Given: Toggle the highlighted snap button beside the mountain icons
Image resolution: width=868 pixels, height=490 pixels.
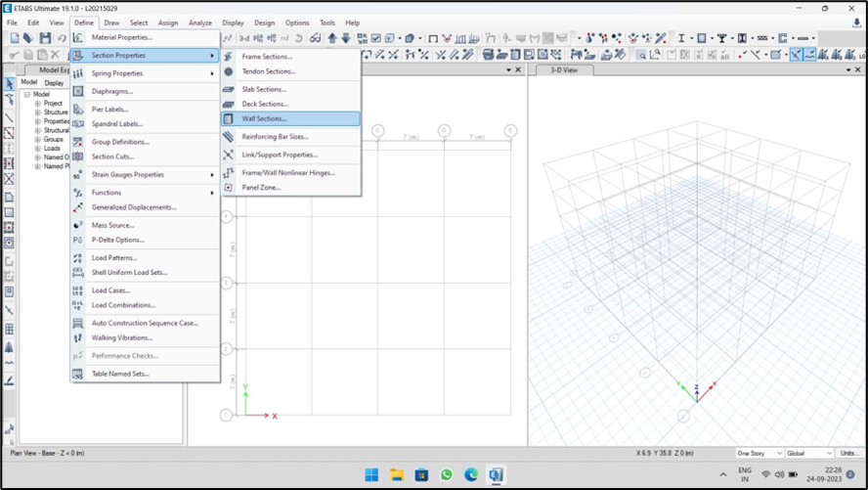Looking at the screenshot, I should [810, 54].
